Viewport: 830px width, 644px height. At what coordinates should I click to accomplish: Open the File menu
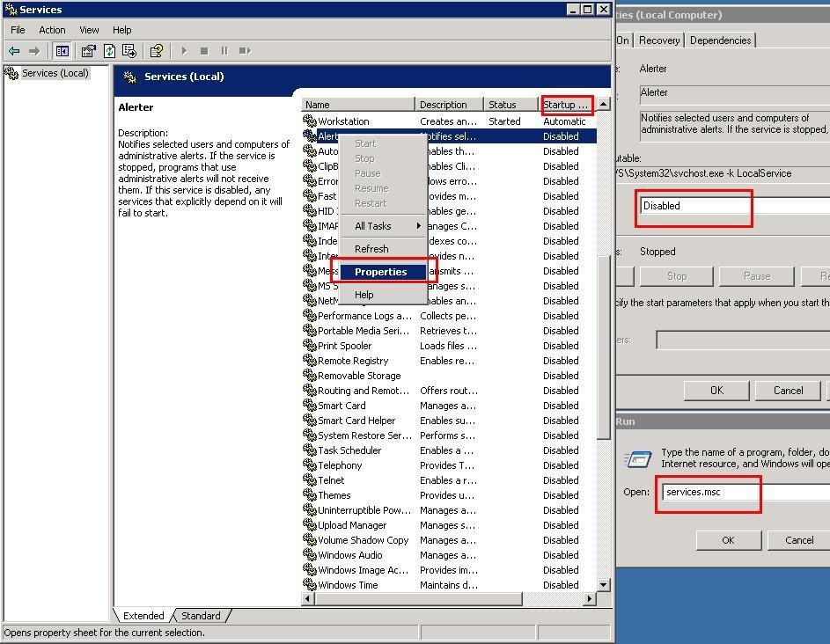tap(18, 30)
